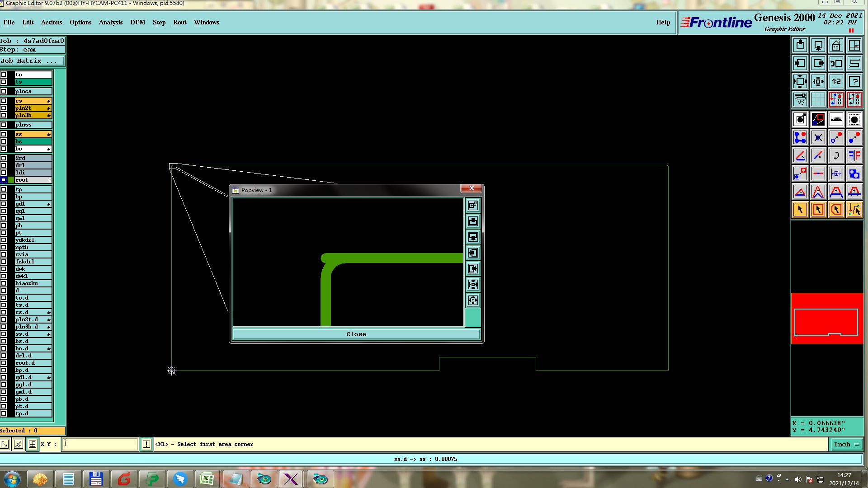Open the Actions menu

click(52, 22)
